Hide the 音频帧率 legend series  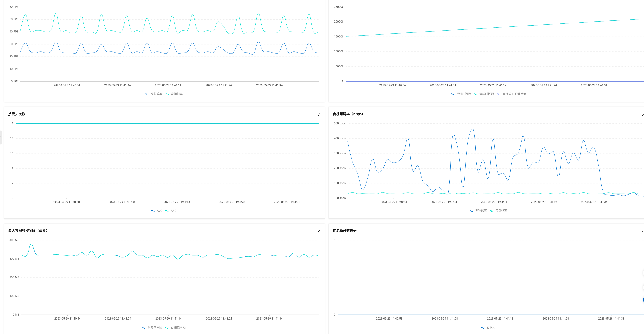click(x=174, y=94)
